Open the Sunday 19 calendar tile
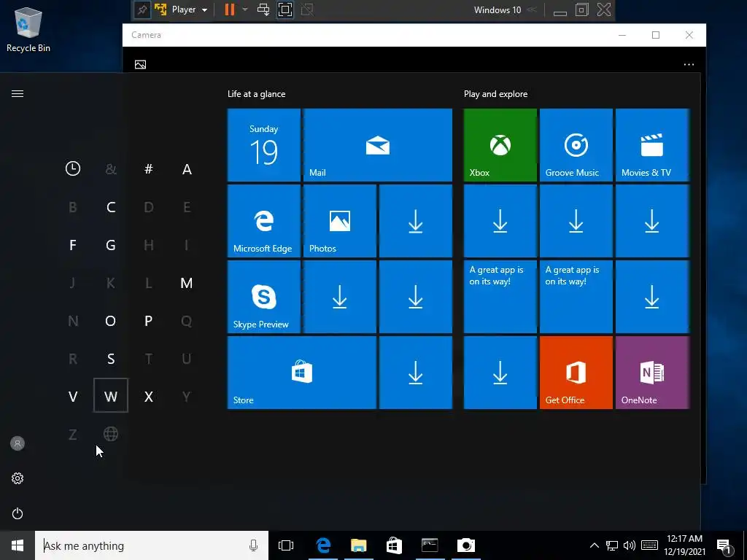Image resolution: width=747 pixels, height=560 pixels. pos(264,145)
